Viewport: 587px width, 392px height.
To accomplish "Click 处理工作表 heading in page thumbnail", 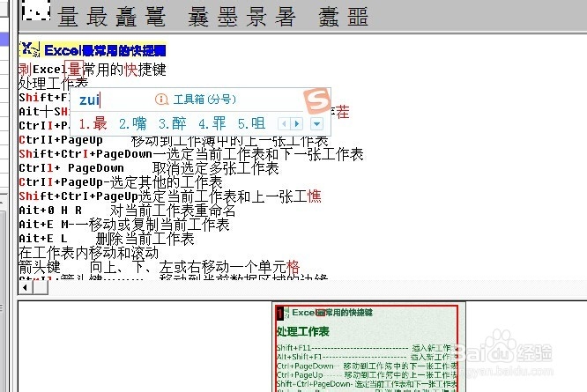I will coord(303,331).
